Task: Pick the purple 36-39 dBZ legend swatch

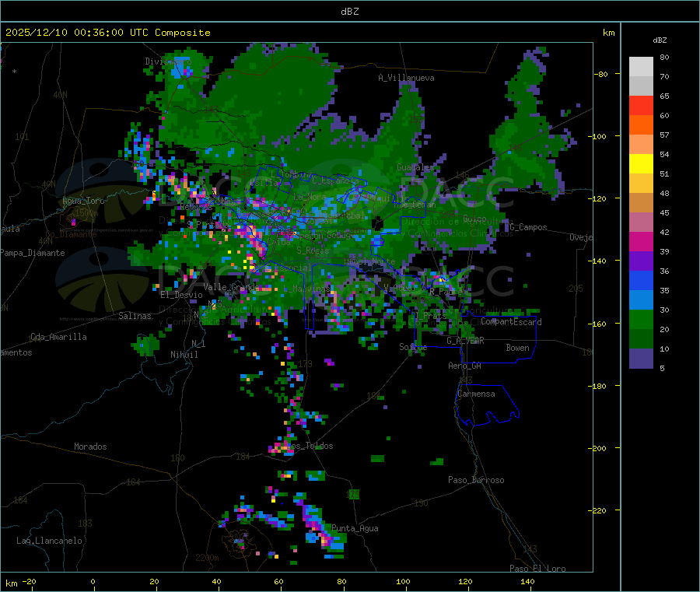Action: pyautogui.click(x=641, y=261)
